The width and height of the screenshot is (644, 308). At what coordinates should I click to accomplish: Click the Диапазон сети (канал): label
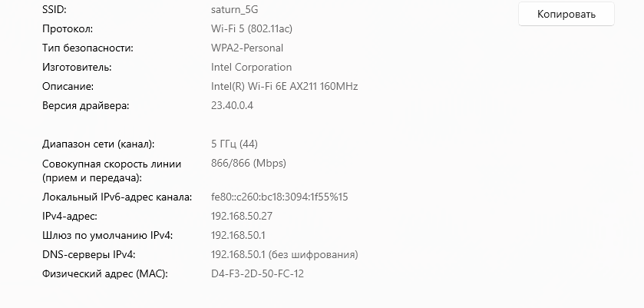tap(98, 144)
